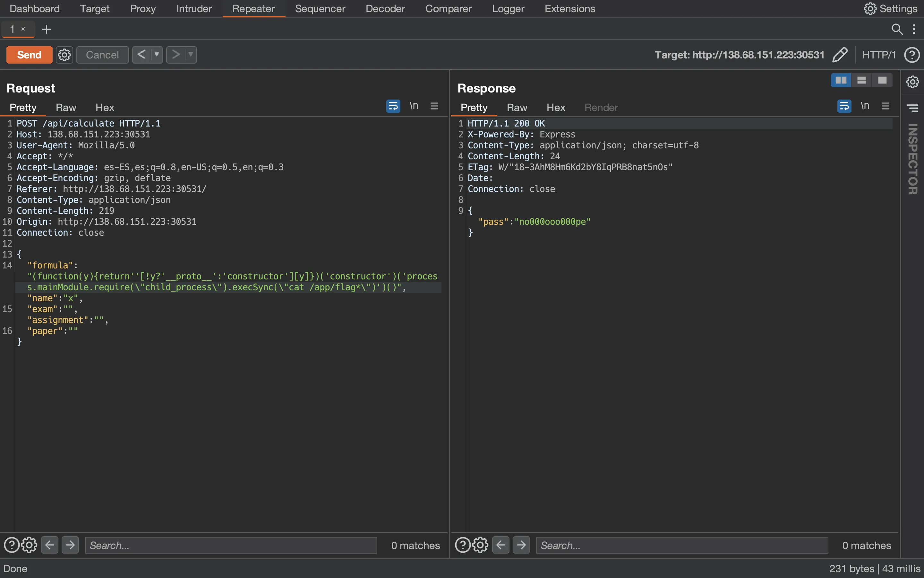Go back to previous request in history
Viewport: 924px width, 578px height.
pos(141,55)
